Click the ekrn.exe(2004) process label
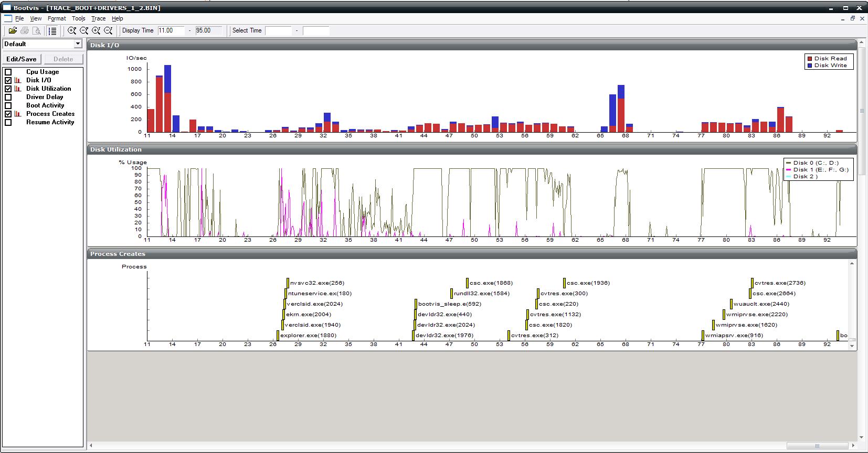This screenshot has width=868, height=453. click(309, 315)
